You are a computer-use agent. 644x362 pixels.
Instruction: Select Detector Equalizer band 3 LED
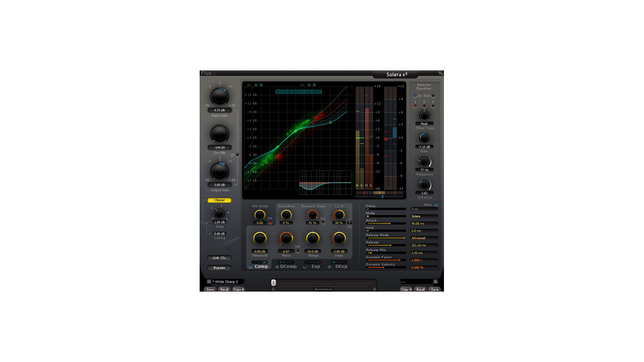pos(433,106)
